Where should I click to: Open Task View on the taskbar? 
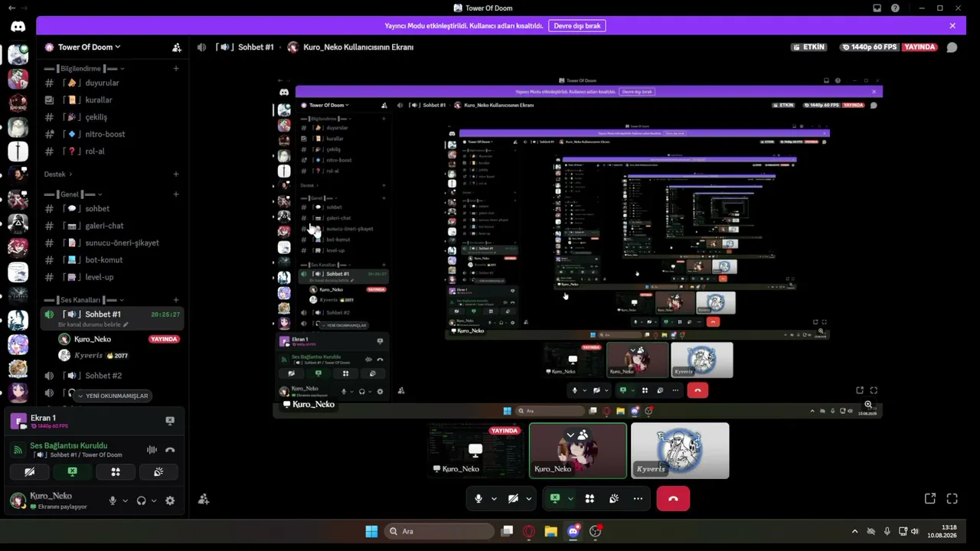pos(507,531)
